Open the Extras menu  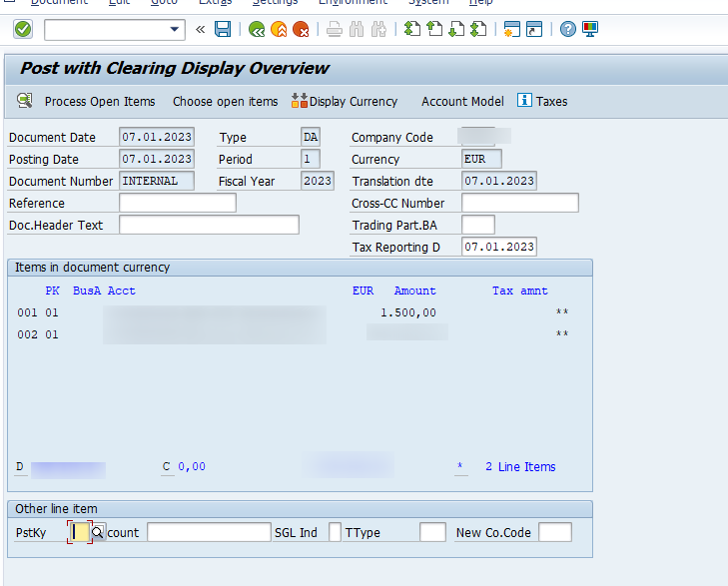[x=215, y=3]
